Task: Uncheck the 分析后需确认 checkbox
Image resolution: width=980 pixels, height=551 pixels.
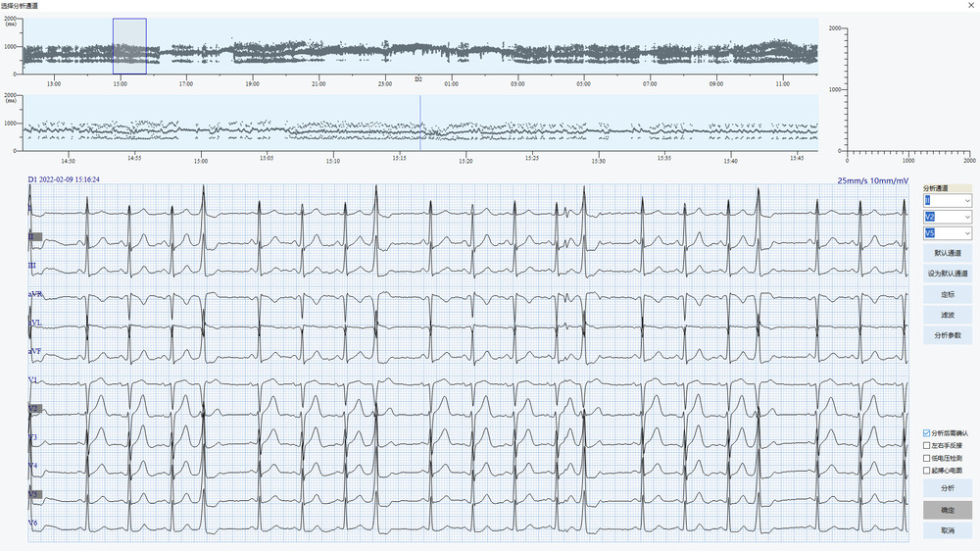Action: (927, 432)
